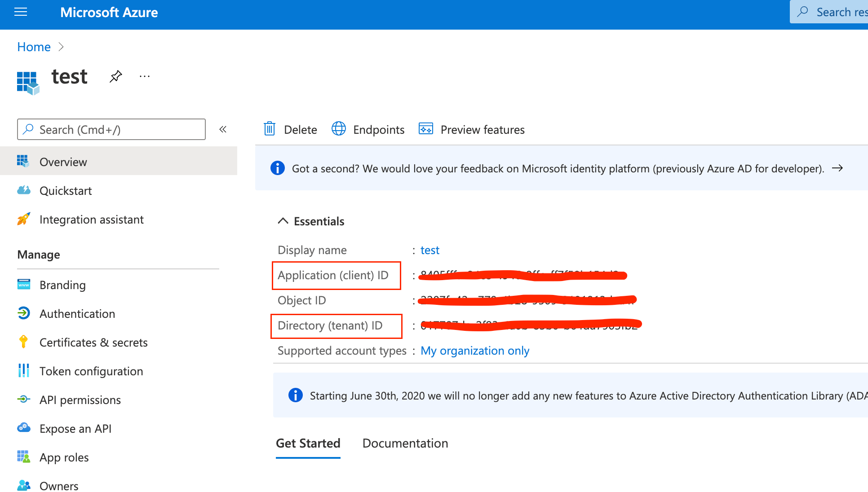The width and height of the screenshot is (868, 492).
Task: Open the My organization only link
Action: tap(474, 351)
